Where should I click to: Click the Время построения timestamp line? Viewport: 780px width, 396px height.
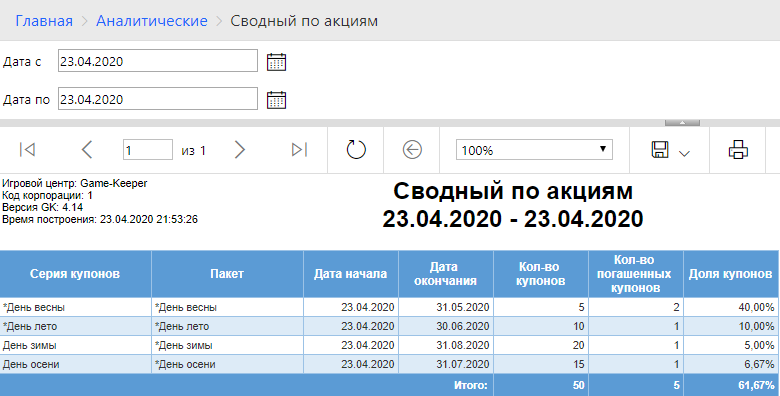(100, 219)
